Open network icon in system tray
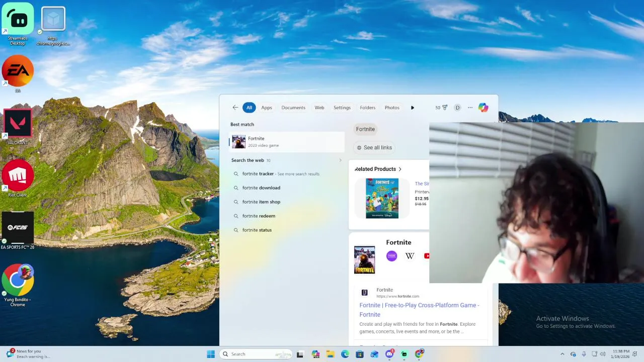644x362 pixels. [594, 354]
